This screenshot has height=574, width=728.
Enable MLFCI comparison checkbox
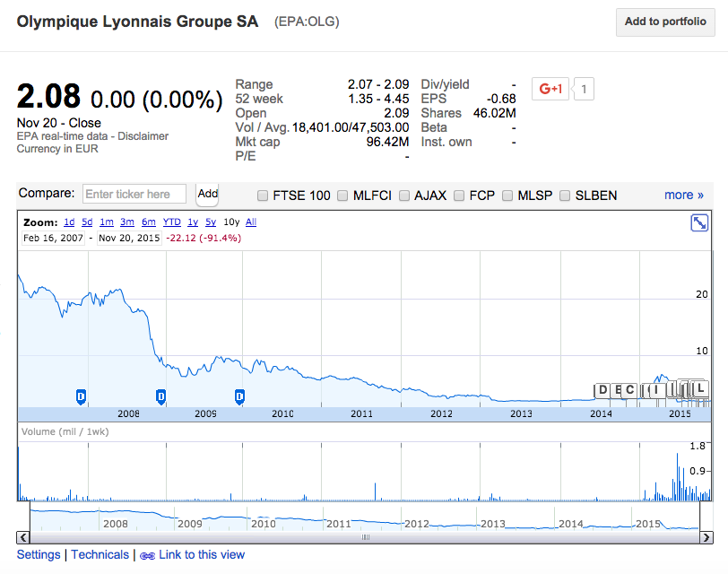(342, 196)
